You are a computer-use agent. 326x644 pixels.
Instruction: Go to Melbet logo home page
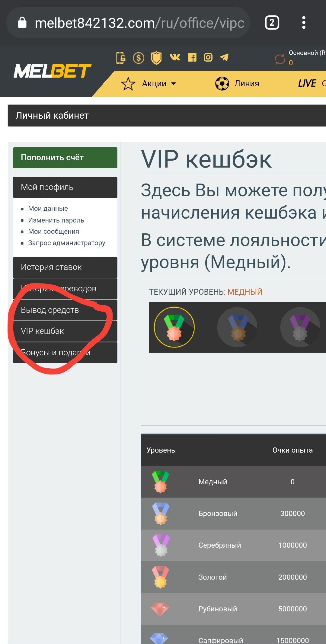pyautogui.click(x=52, y=71)
